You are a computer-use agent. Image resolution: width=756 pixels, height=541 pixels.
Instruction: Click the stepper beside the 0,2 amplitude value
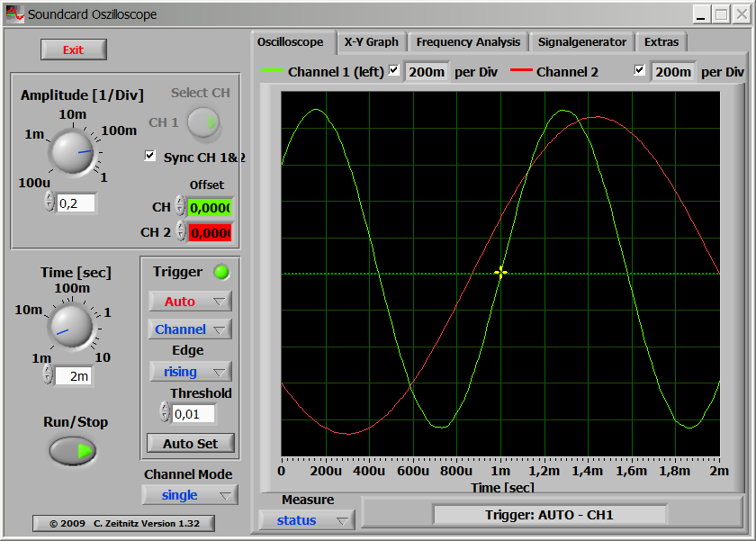[x=49, y=201]
